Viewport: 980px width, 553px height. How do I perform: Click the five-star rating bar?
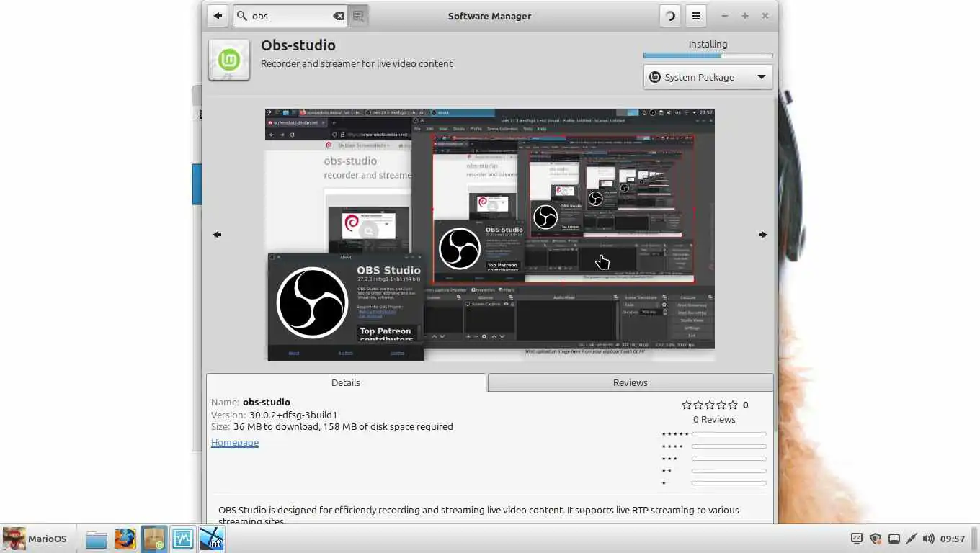729,434
